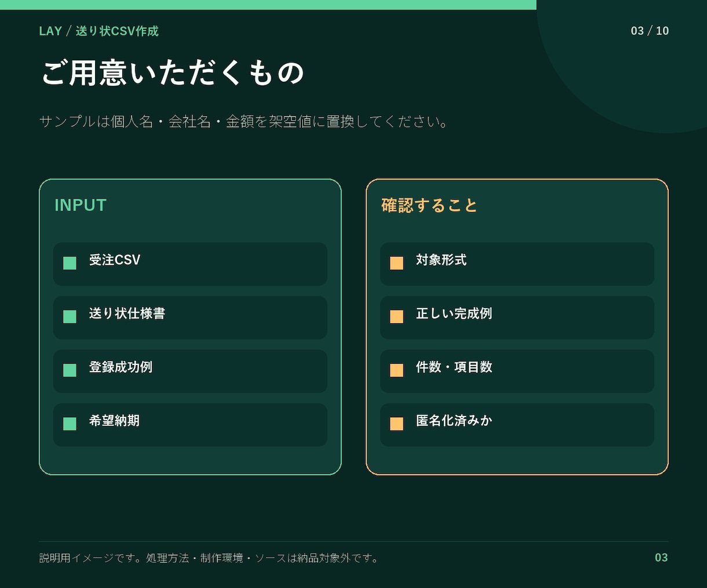
Task: Click the LAY / 送り状CSV作成 header label
Action: point(99,31)
